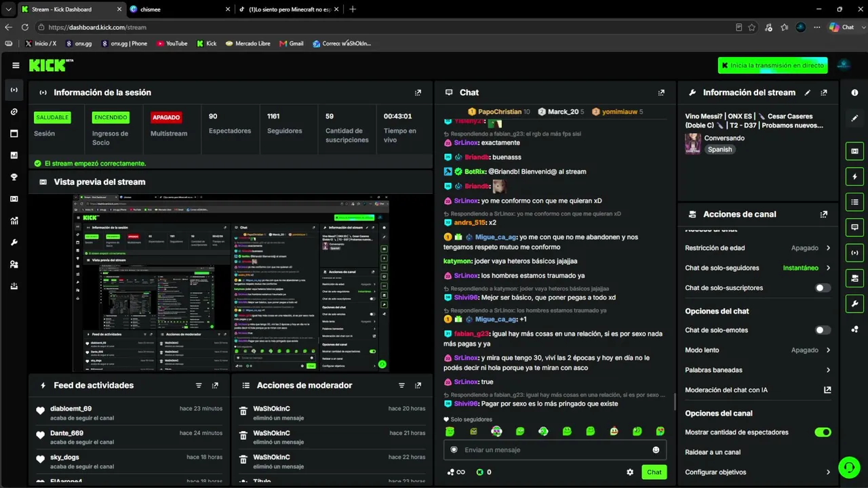Open the profile avatar menu in the header

844,65
